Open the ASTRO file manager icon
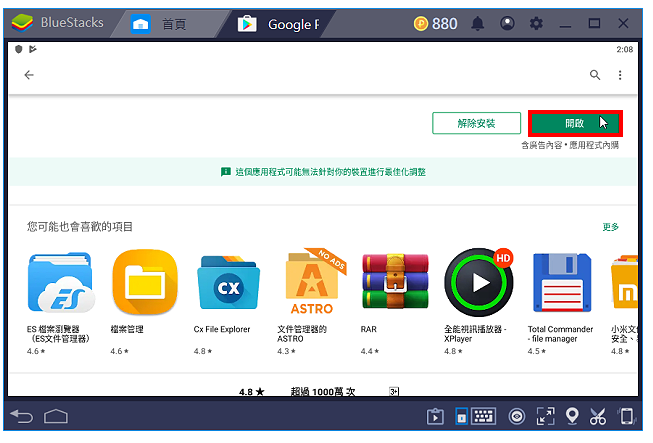The height and width of the screenshot is (443, 653). tap(314, 281)
